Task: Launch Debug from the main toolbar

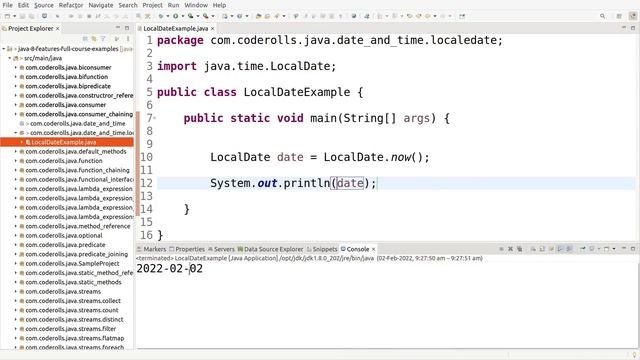Action: coord(161,16)
